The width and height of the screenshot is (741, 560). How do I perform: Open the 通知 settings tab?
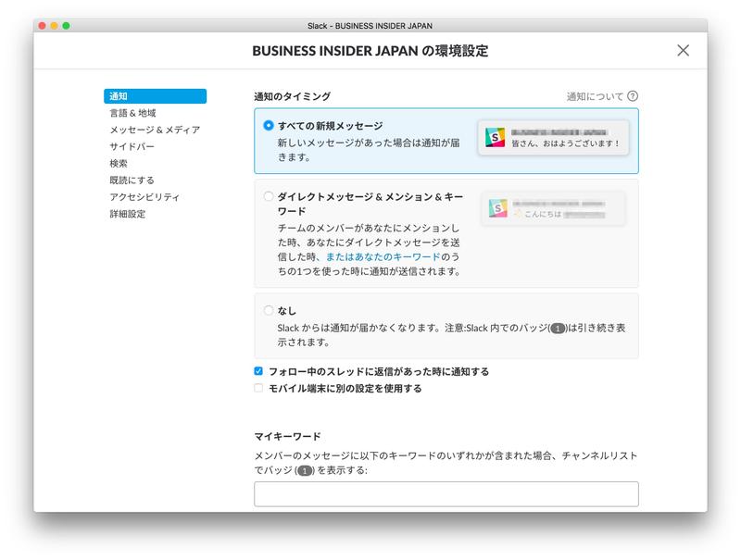point(155,96)
